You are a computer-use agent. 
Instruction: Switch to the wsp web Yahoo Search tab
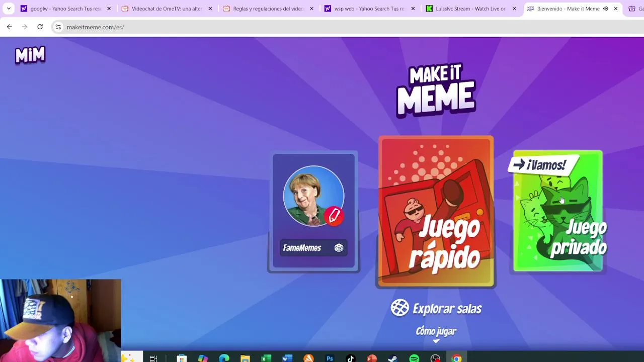tap(369, 9)
